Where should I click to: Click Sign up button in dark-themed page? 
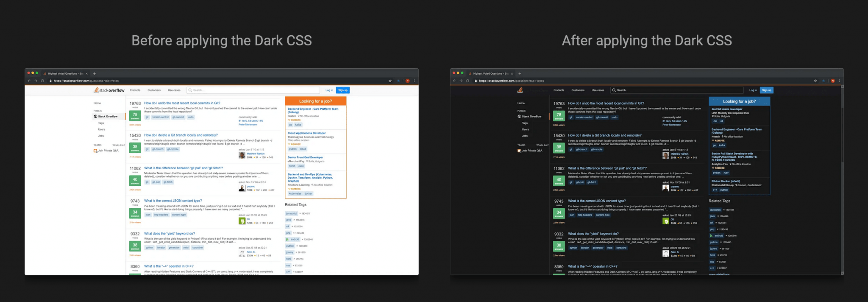766,90
